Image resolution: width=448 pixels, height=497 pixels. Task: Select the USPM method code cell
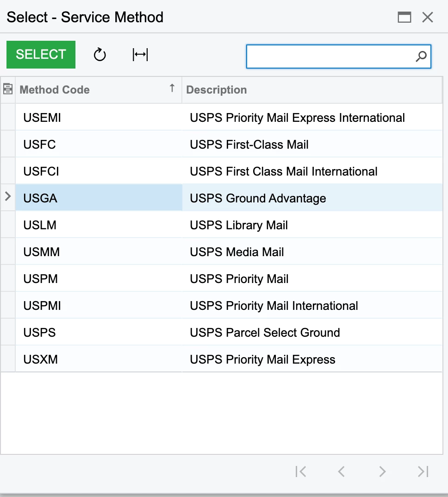pyautogui.click(x=99, y=279)
